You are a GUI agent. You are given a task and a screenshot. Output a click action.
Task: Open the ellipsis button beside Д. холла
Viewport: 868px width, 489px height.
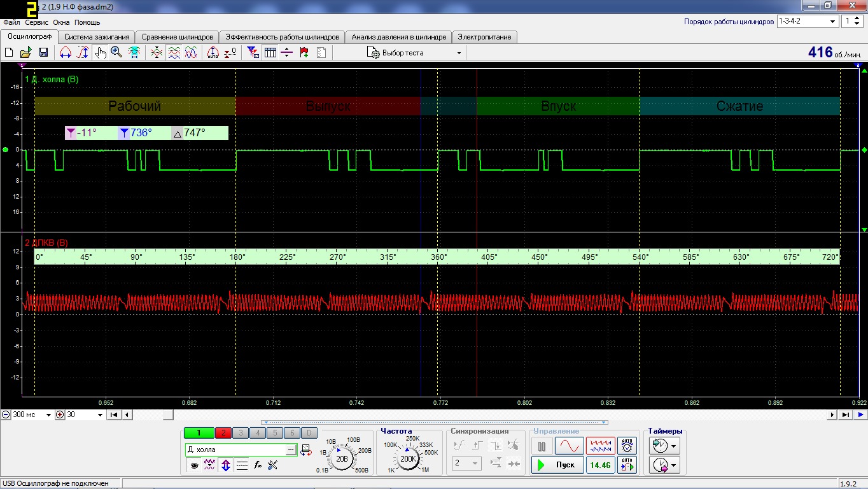point(291,450)
